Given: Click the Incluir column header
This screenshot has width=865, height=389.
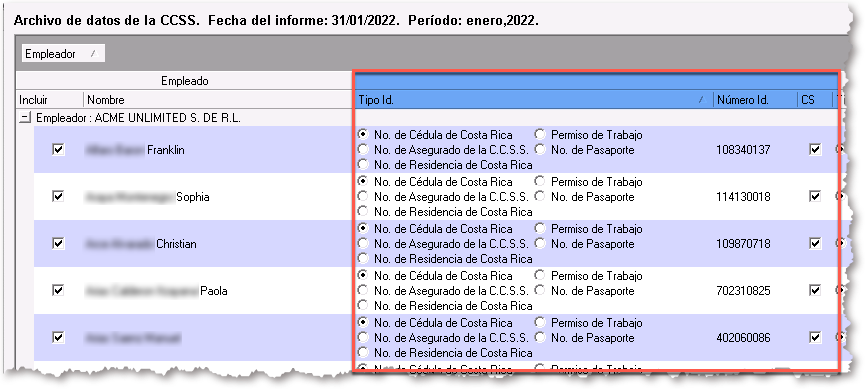Looking at the screenshot, I should [50, 100].
